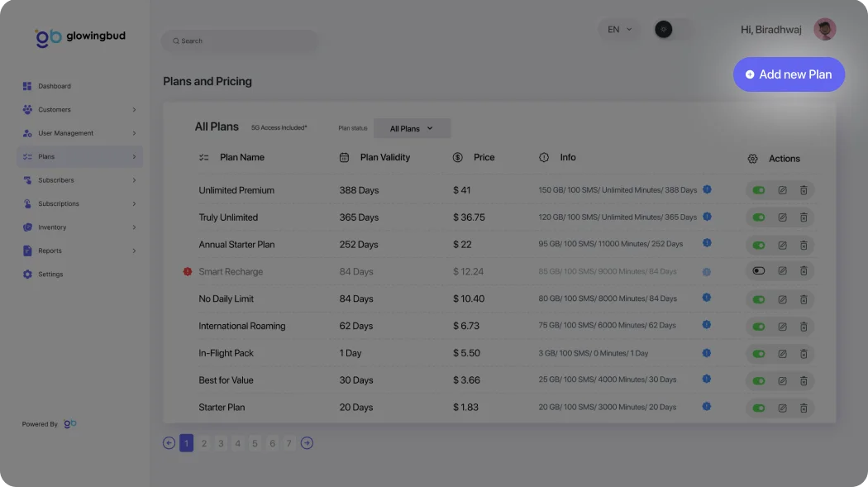Open the EN language dropdown

pos(619,30)
